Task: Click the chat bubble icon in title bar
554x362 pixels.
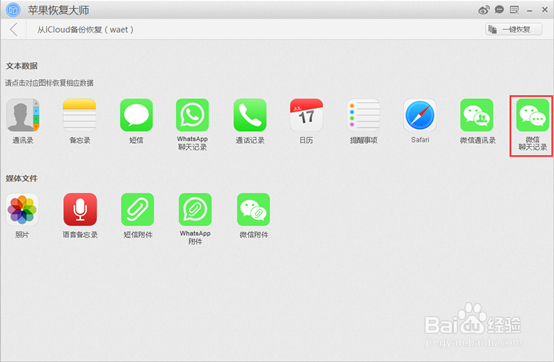Action: coord(499,10)
